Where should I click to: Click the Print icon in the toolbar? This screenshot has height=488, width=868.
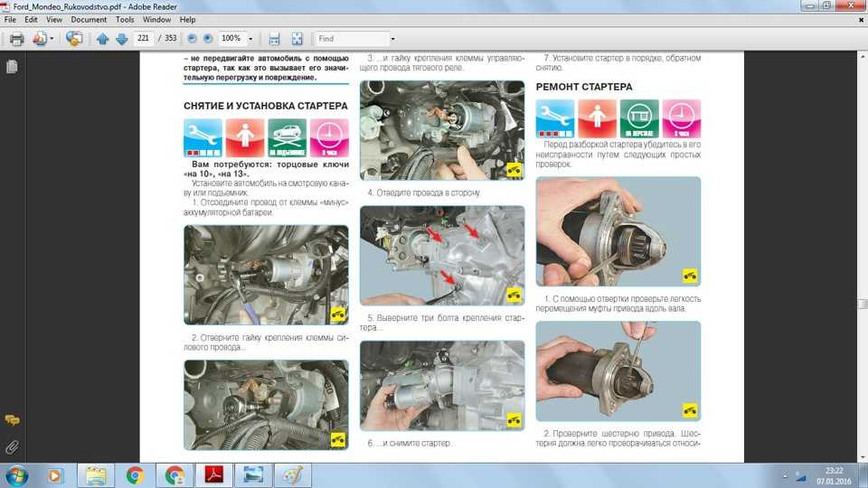click(16, 39)
